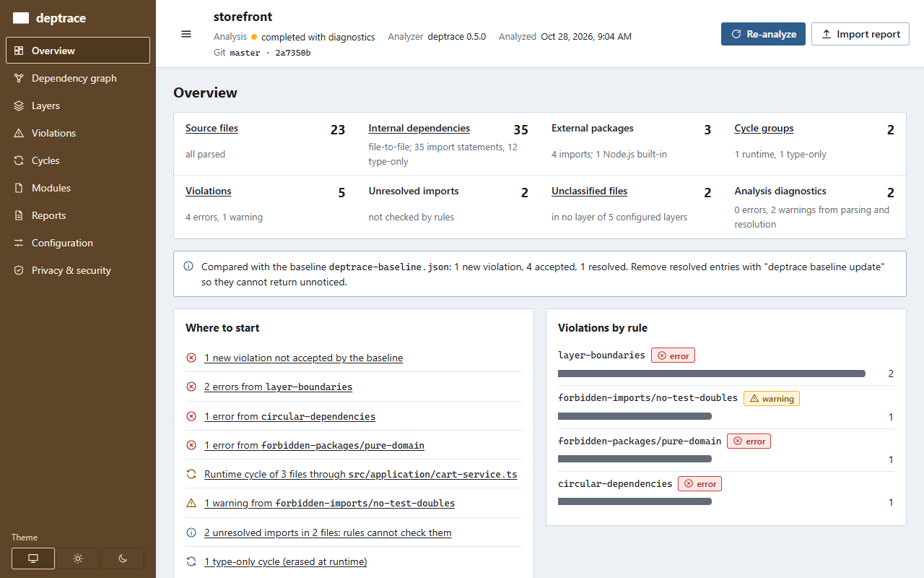The image size is (924, 578).
Task: Open Reports from sidebar
Action: [x=78, y=215]
